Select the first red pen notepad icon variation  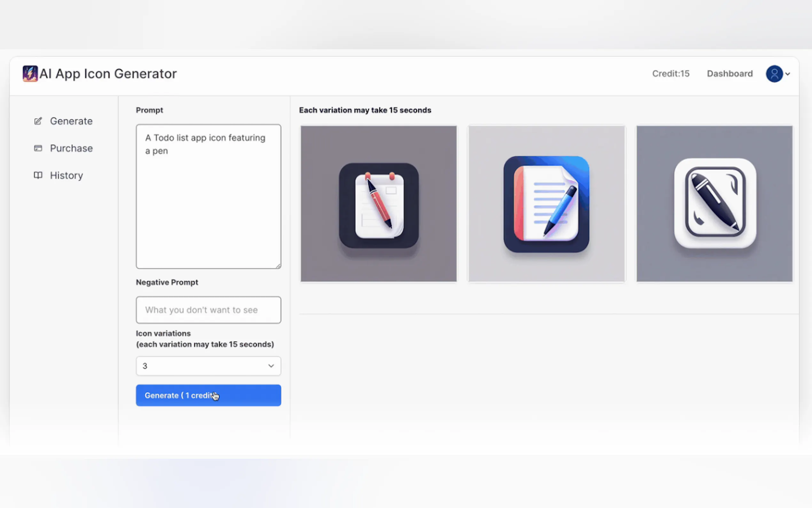(x=378, y=203)
